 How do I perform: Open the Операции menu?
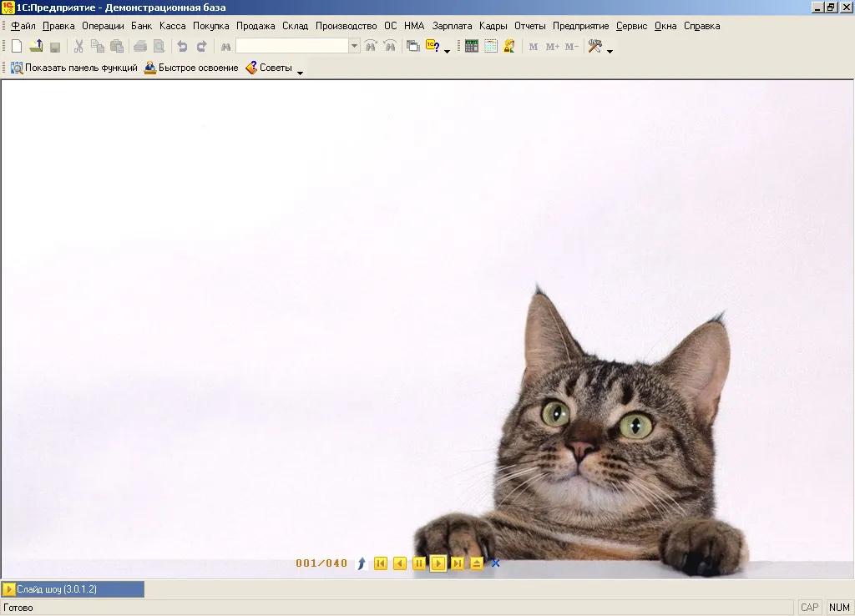[103, 26]
